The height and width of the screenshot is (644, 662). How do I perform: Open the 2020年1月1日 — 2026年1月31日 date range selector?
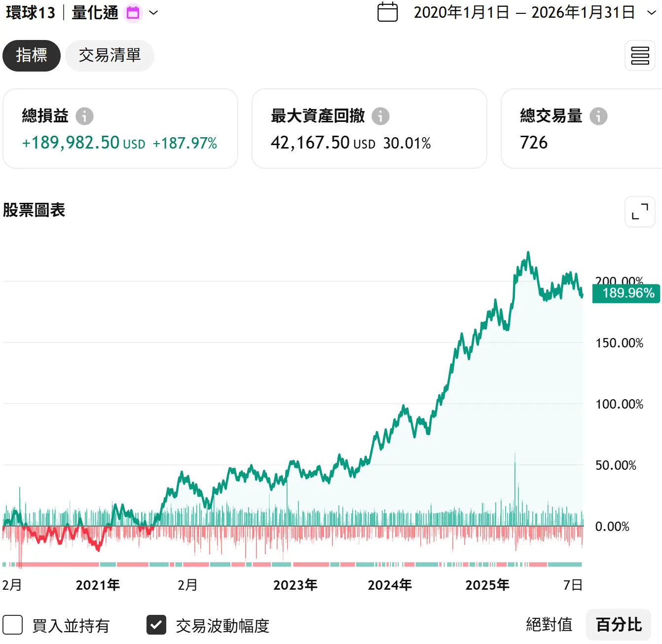tap(524, 13)
